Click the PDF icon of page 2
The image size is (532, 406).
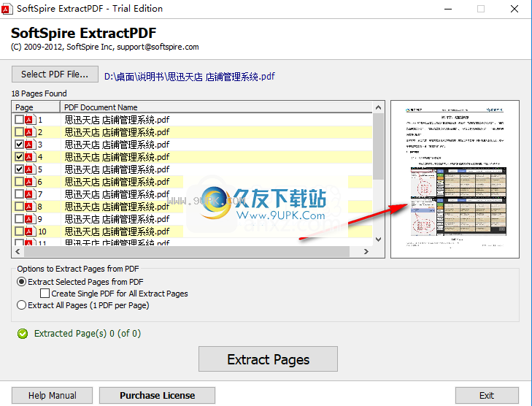point(30,132)
